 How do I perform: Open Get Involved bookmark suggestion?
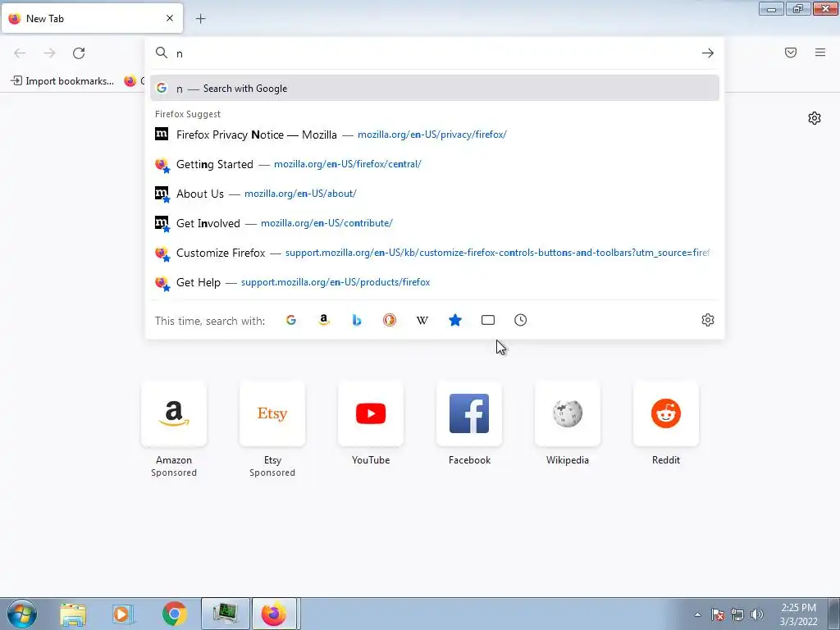(435, 223)
